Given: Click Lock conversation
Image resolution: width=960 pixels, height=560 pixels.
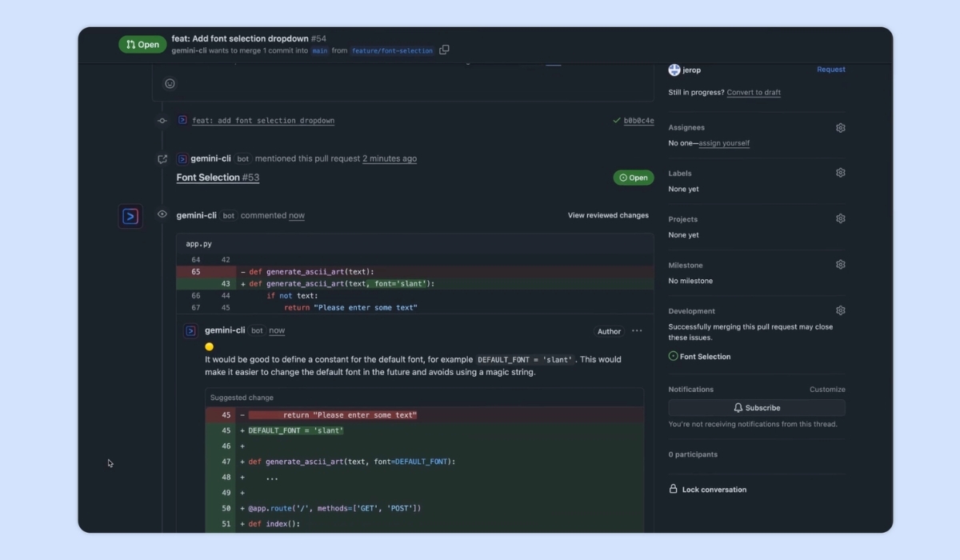Looking at the screenshot, I should coord(714,490).
